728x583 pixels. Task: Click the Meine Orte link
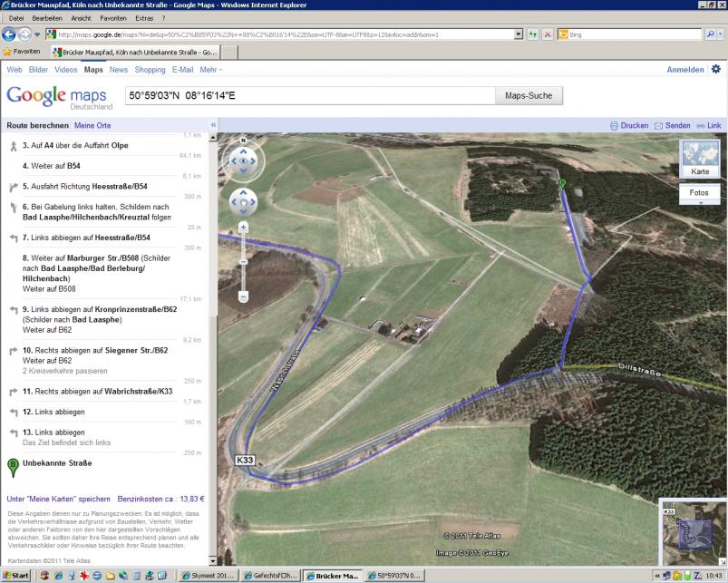click(x=92, y=125)
